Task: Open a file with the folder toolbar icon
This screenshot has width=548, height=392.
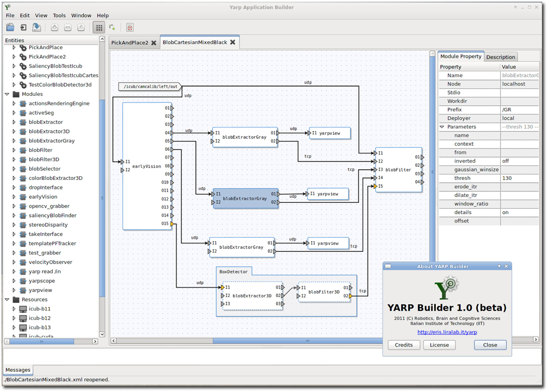Action: 11,27
